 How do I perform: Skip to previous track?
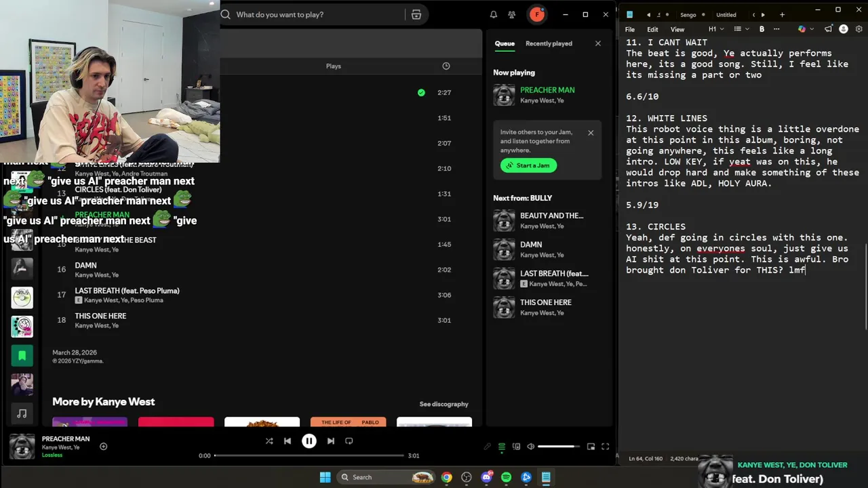(288, 441)
